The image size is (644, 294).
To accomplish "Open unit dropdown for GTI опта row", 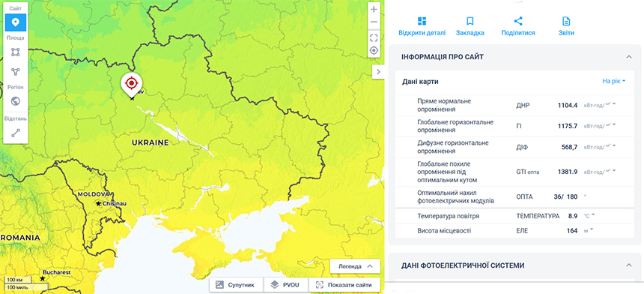I will pyautogui.click(x=600, y=172).
